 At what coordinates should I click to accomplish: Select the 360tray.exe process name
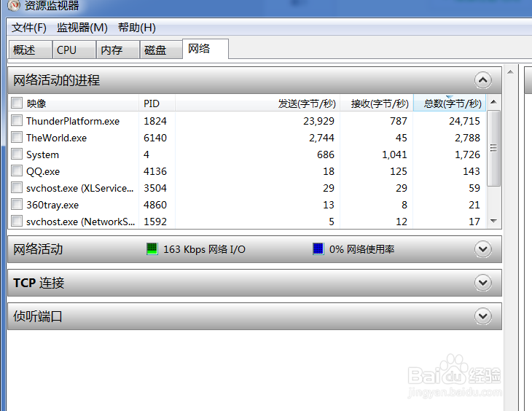(x=52, y=205)
